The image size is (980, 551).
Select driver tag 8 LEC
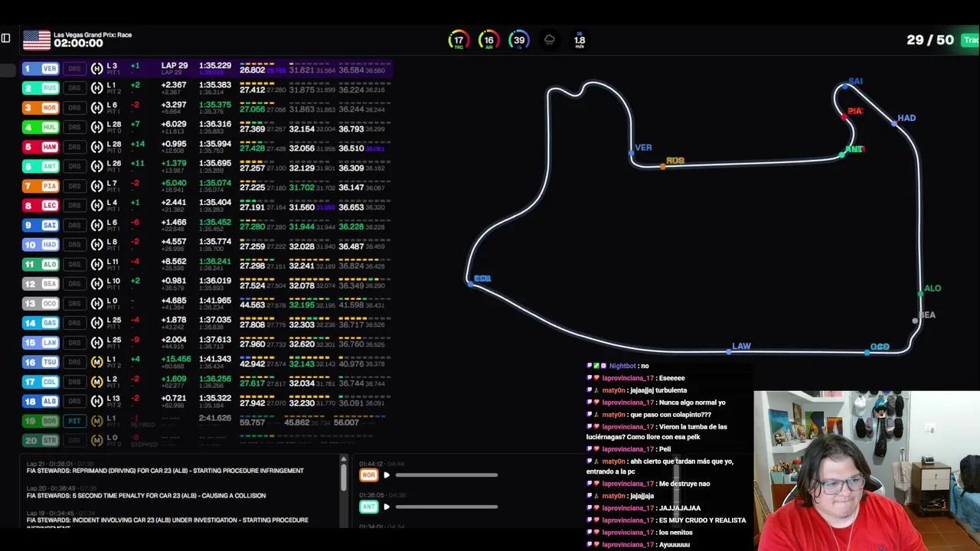(41, 206)
